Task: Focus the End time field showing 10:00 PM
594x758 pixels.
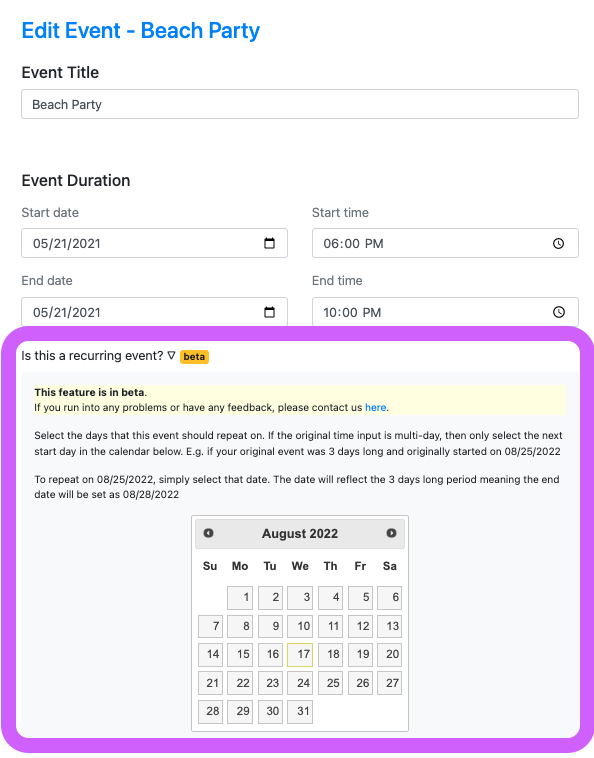Action: coord(445,312)
